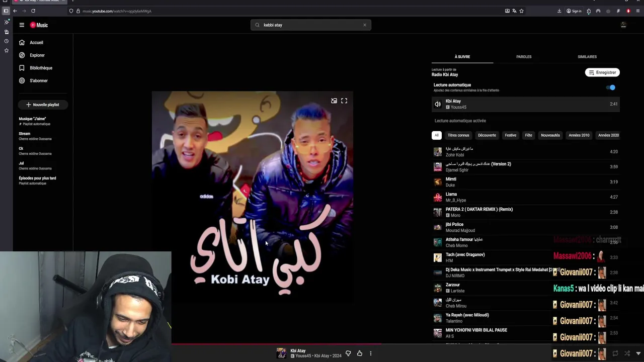Screen dimensions: 644x362
Task: Select the Fête filter chip
Action: click(x=529, y=135)
